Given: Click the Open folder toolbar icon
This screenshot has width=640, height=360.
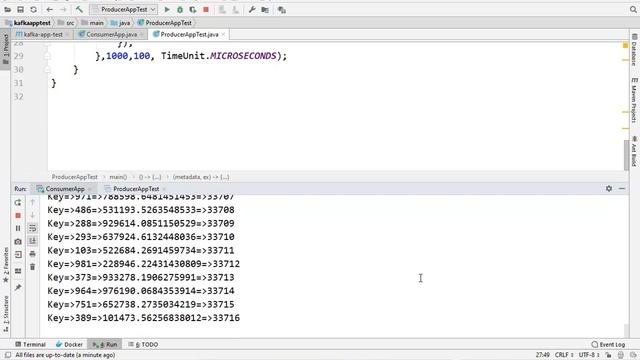Looking at the screenshot, I should click(x=8, y=9).
